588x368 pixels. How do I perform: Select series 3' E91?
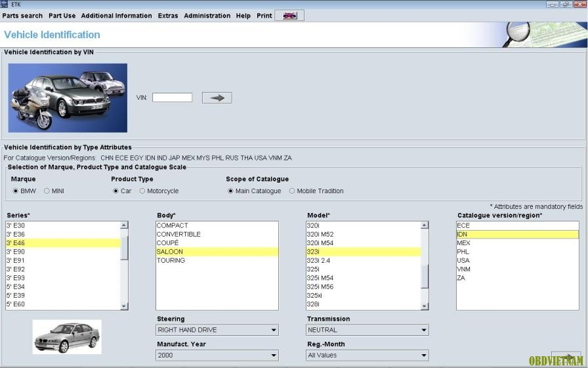[x=63, y=260]
